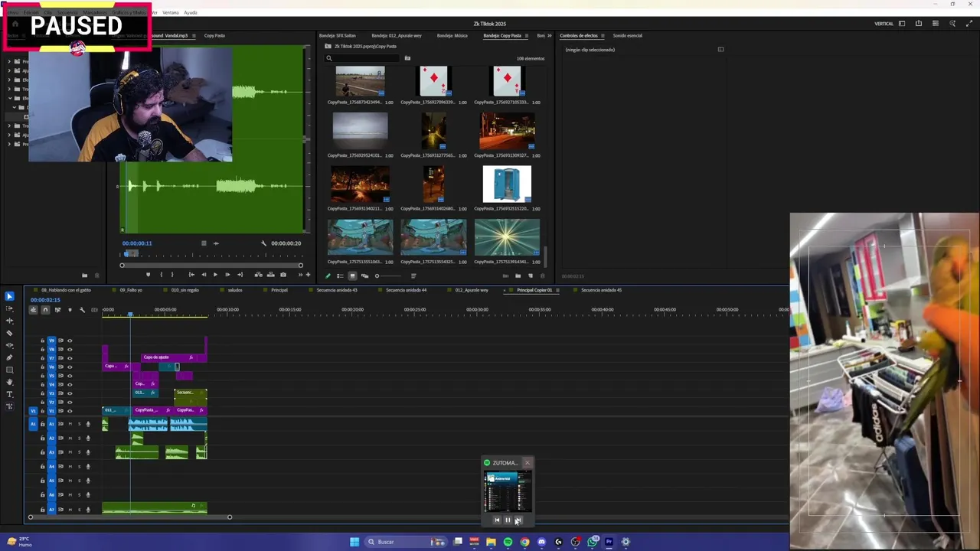
Task: Pause the ZUTOMA media preview popup
Action: pos(507,520)
